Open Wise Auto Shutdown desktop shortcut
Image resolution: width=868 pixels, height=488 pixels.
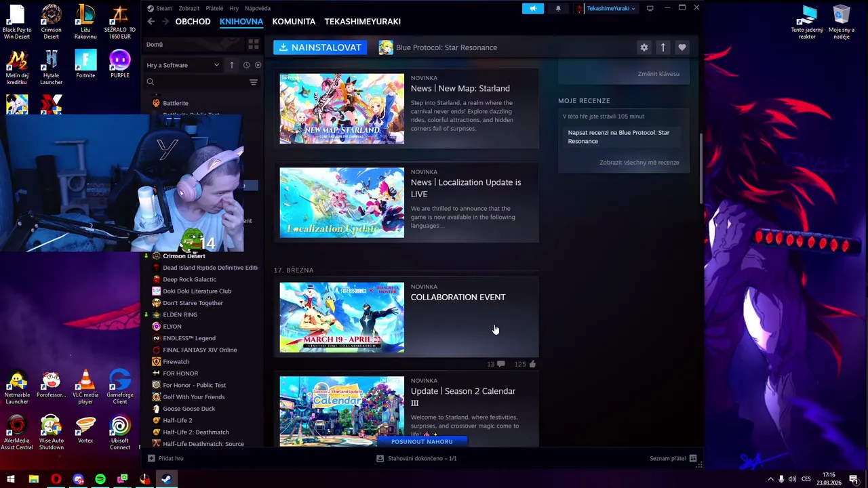pyautogui.click(x=51, y=433)
